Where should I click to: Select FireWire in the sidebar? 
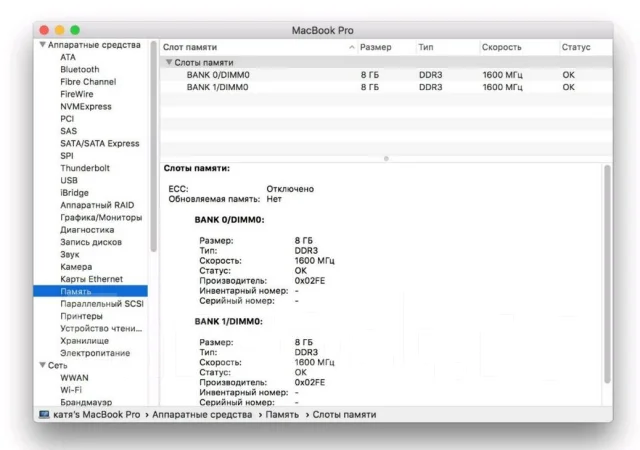click(x=77, y=94)
